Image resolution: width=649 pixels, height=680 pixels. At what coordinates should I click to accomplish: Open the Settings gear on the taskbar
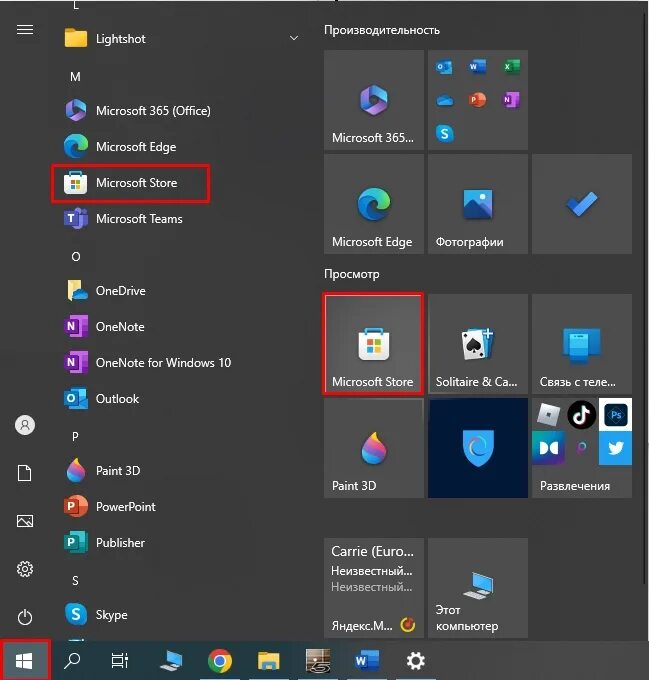tap(415, 661)
